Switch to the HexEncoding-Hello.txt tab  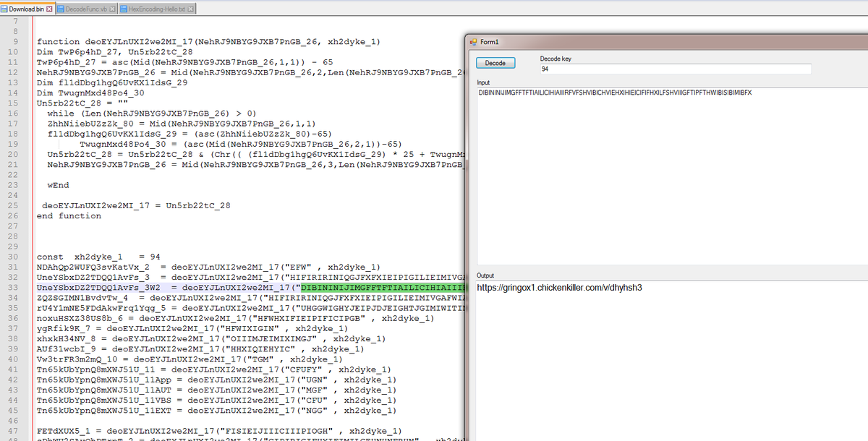(x=158, y=8)
